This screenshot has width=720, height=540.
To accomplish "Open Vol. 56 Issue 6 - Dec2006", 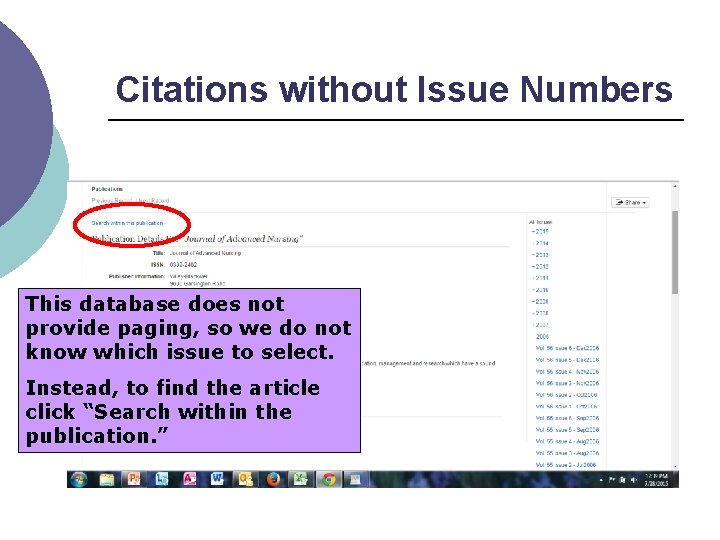I will click(567, 349).
